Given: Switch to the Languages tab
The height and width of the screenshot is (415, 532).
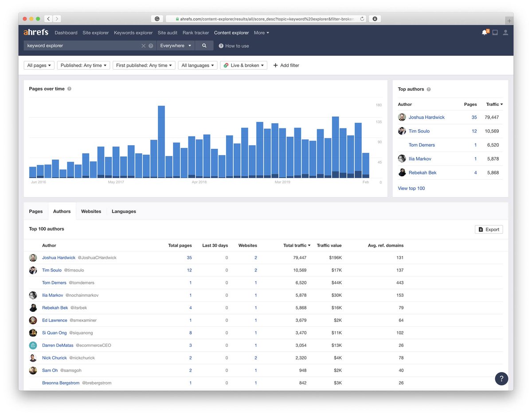Looking at the screenshot, I should coord(124,211).
